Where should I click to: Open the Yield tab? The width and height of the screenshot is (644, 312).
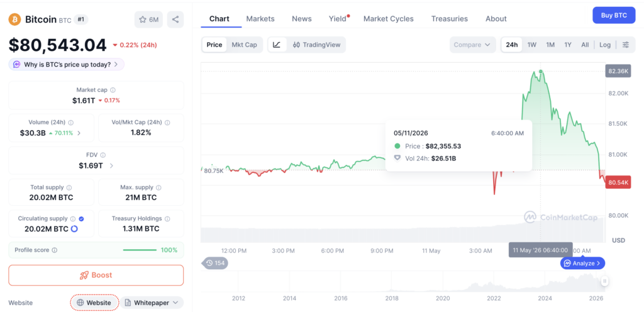click(x=338, y=19)
